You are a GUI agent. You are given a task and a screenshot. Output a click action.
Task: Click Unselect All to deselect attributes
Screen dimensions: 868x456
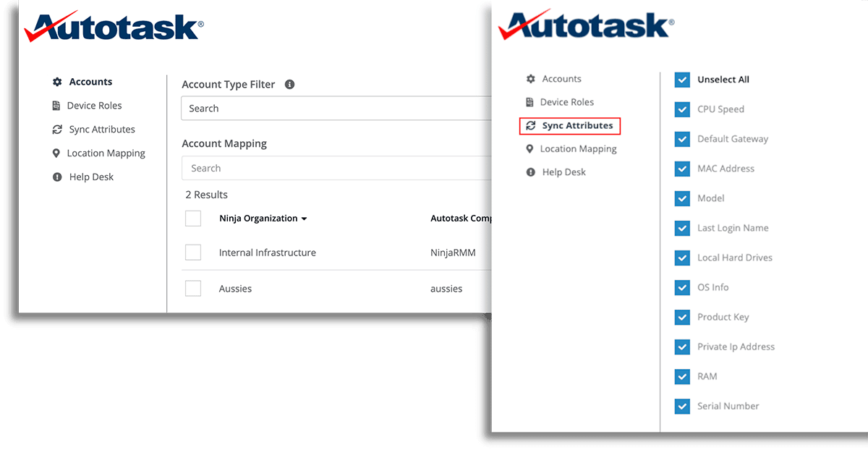click(x=681, y=79)
